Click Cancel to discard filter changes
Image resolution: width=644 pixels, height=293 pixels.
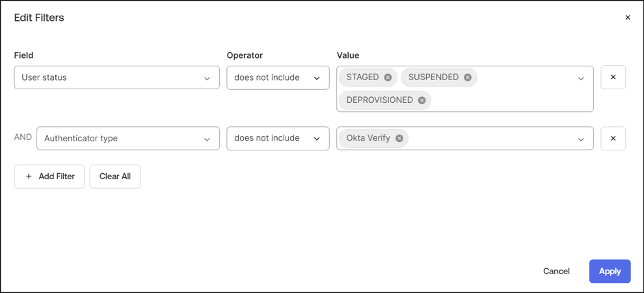556,272
